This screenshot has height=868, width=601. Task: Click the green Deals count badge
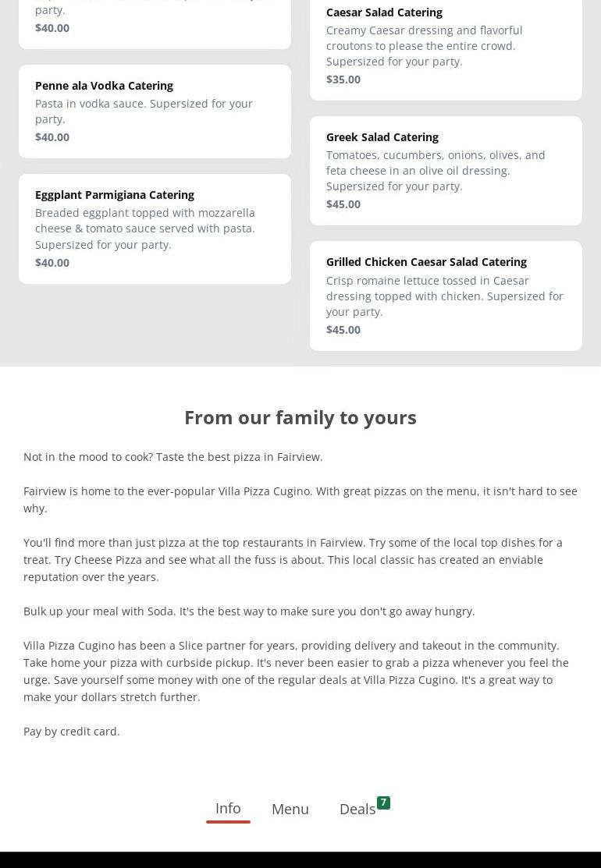tap(383, 802)
